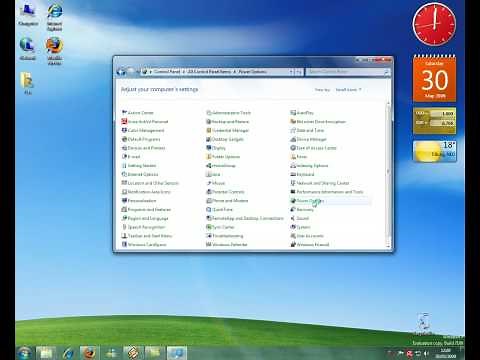The height and width of the screenshot is (360, 480).
Task: Open User Accounts item
Action: tap(307, 236)
